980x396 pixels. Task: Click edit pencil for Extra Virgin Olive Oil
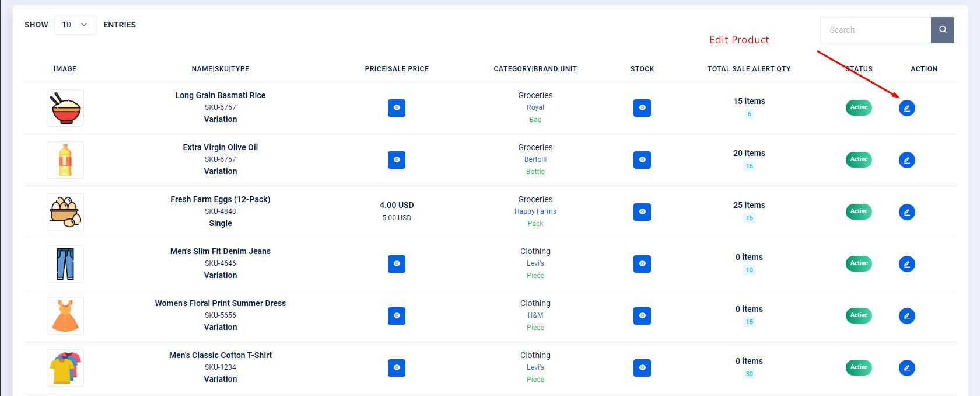(x=907, y=160)
